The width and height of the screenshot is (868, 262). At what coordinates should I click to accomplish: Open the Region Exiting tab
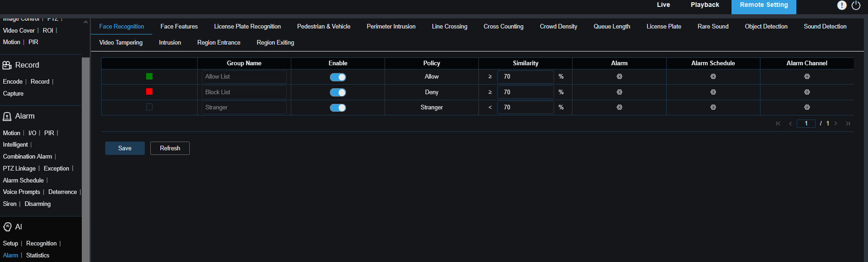(275, 43)
